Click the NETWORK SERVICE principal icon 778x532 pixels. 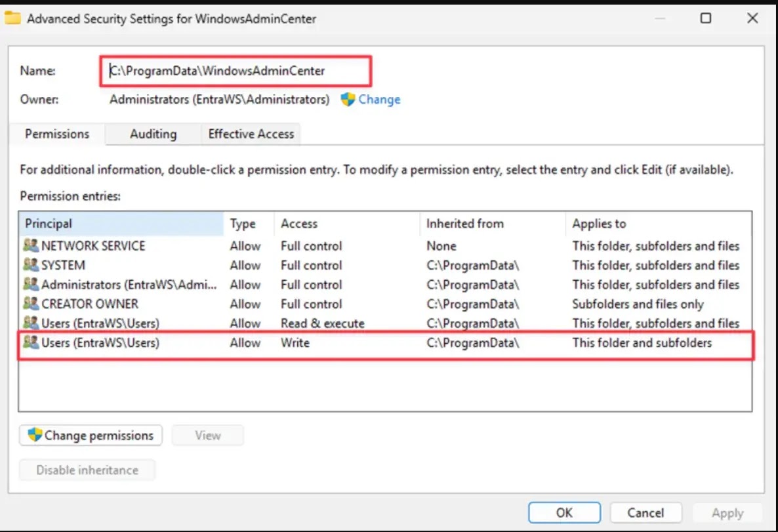click(x=31, y=246)
